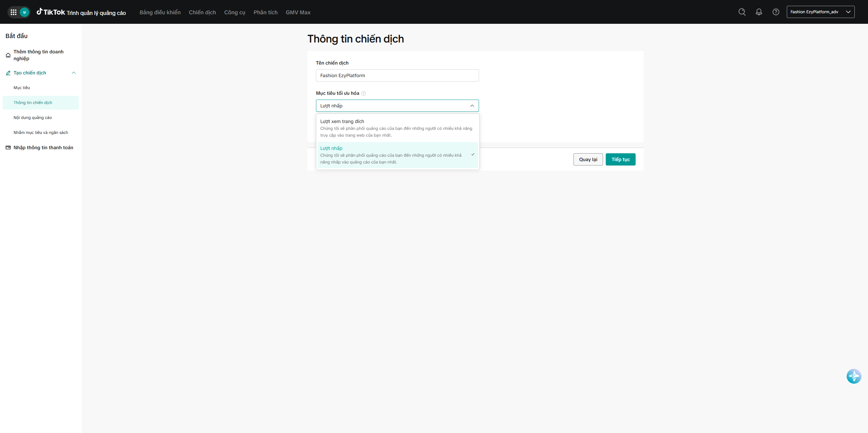Click the Mục tiêu tối ưu hóa label

(x=337, y=93)
